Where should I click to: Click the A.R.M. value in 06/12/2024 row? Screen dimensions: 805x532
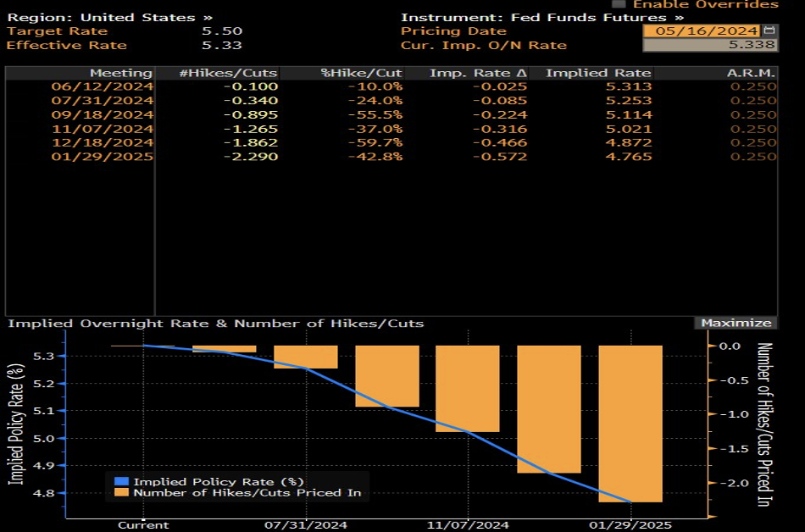pyautogui.click(x=753, y=86)
